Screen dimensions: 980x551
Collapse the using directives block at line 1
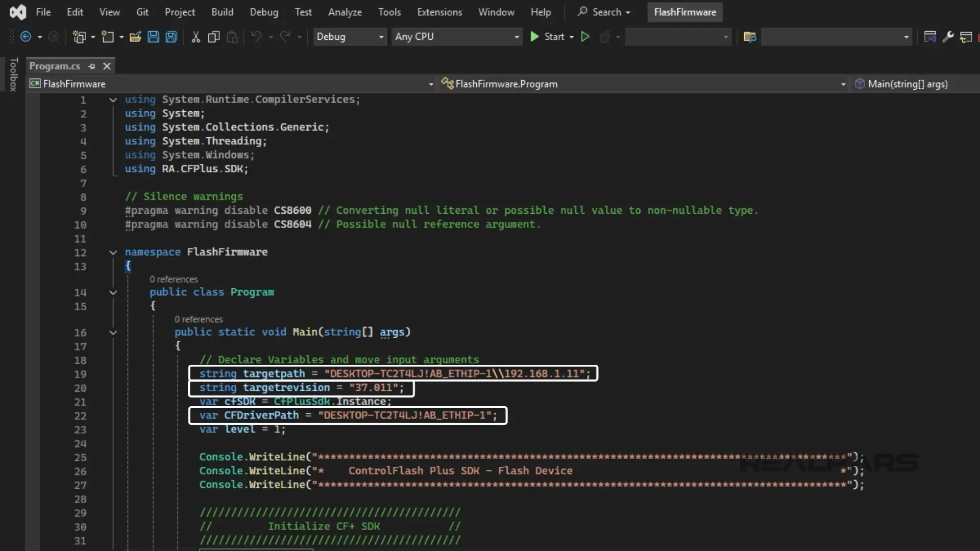click(x=113, y=100)
